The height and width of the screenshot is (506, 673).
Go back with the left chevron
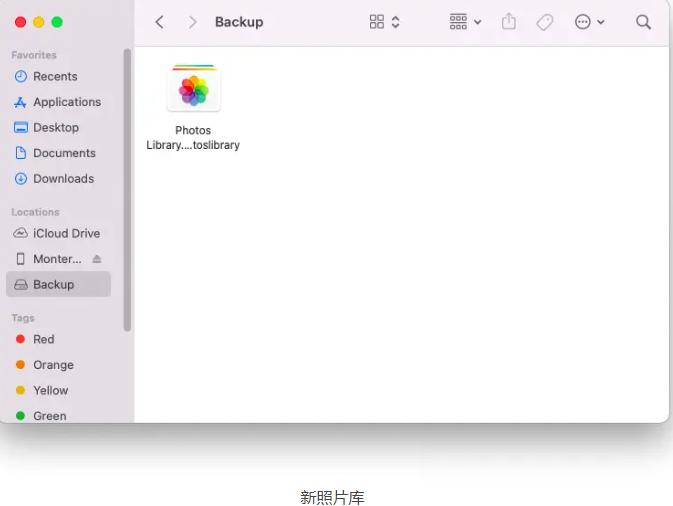pos(160,22)
